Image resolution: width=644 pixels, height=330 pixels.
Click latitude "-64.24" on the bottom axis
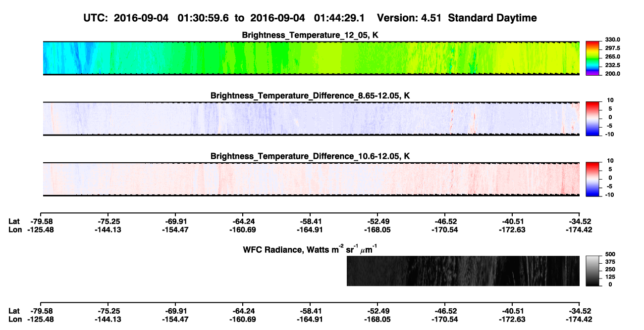pyautogui.click(x=243, y=311)
